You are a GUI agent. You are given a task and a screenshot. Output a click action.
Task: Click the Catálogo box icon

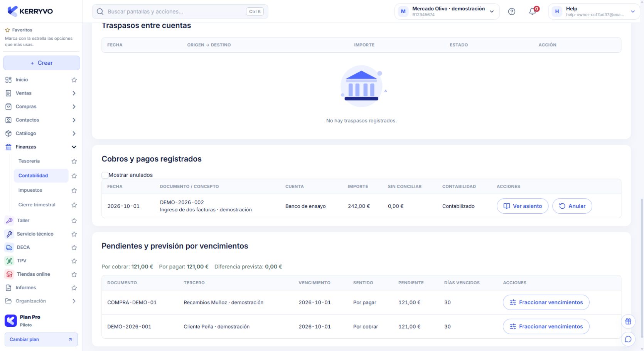tap(8, 133)
